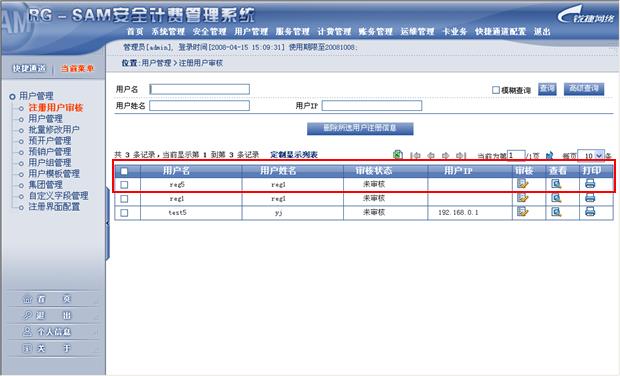Image resolution: width=620 pixels, height=376 pixels.
Task: Expand the 用户管理 root tree node
Action: (x=12, y=96)
